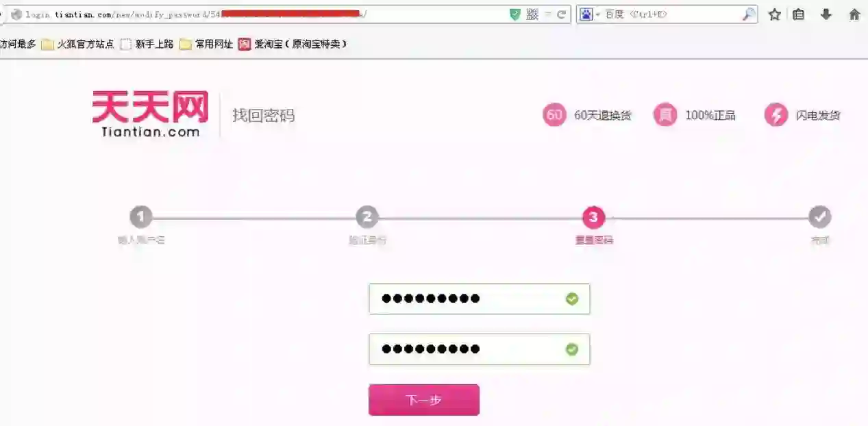This screenshot has height=426, width=868.
Task: Open the URL bar history dropdown arrow
Action: coord(548,14)
